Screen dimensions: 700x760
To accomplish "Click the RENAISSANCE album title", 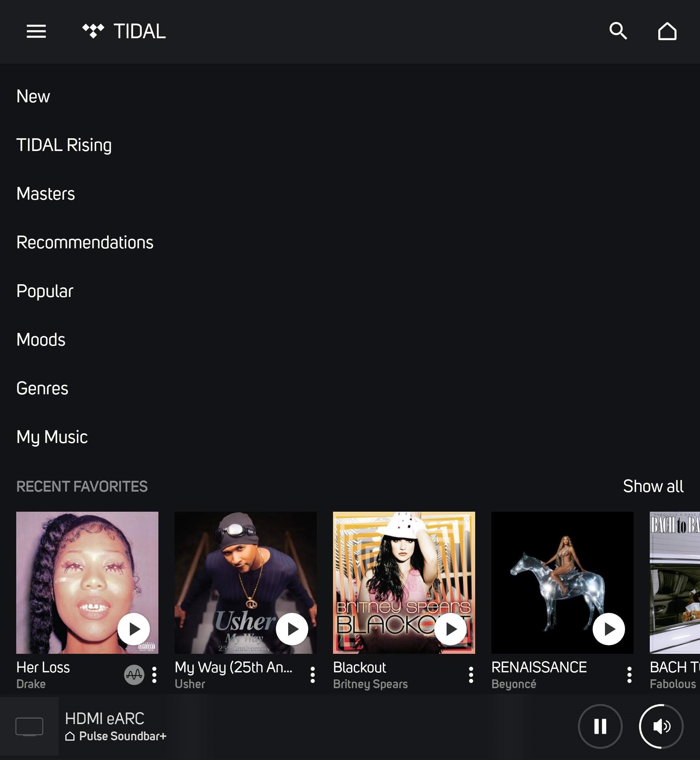I will [539, 667].
